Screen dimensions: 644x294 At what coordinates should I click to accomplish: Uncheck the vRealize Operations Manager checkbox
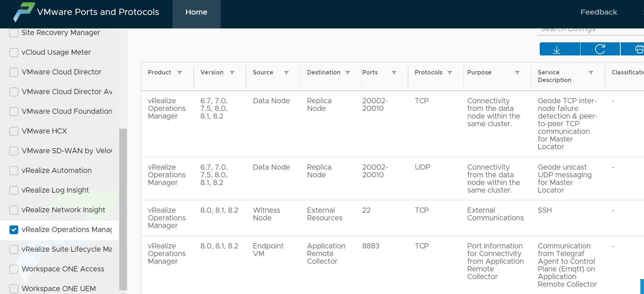click(14, 229)
